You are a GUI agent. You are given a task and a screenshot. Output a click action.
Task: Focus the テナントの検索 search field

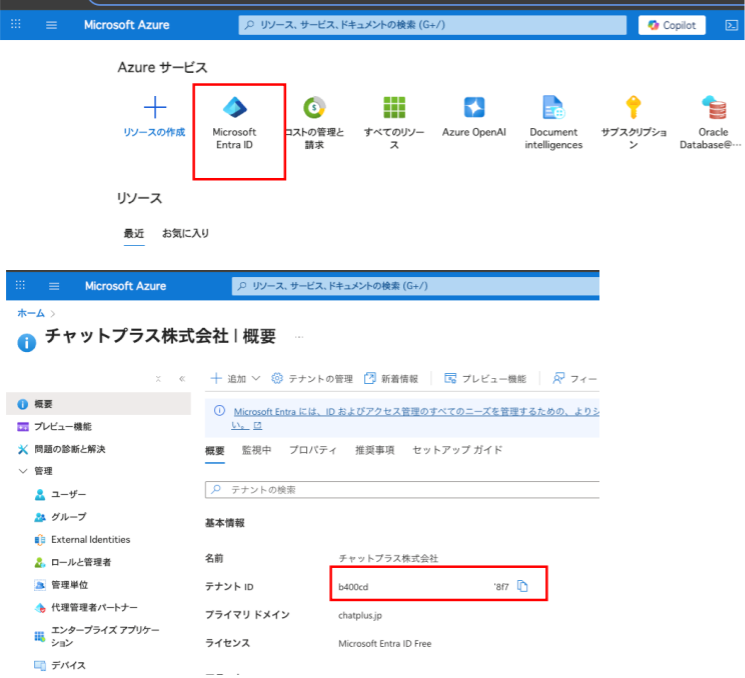tap(402, 490)
